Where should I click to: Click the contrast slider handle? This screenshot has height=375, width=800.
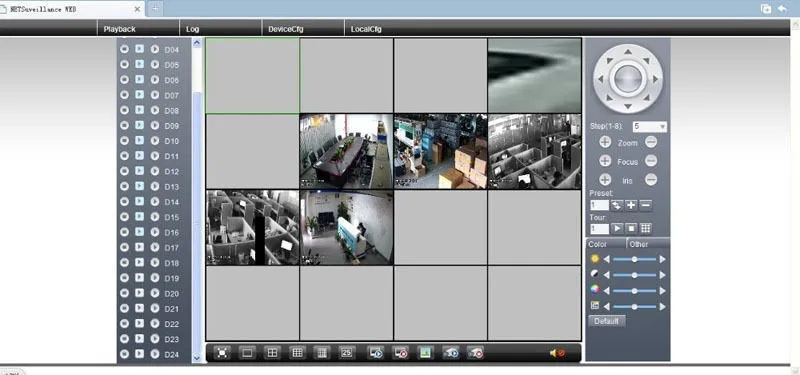pyautogui.click(x=634, y=275)
